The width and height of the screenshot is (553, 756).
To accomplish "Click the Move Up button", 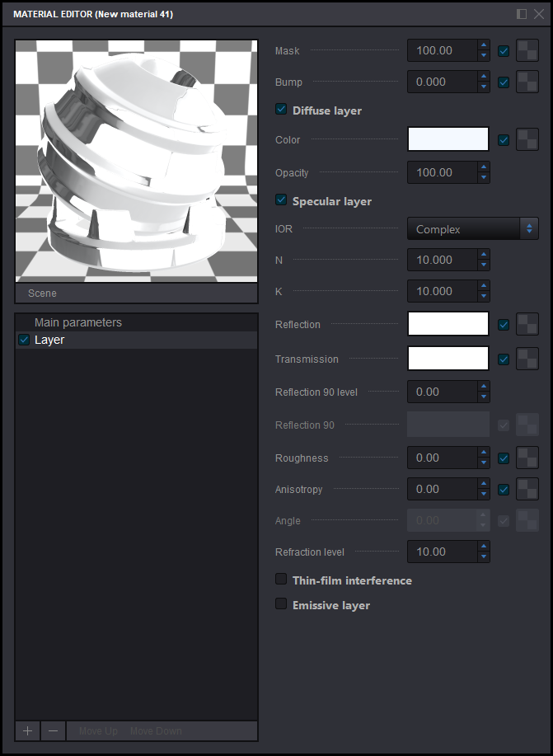I will (x=98, y=731).
